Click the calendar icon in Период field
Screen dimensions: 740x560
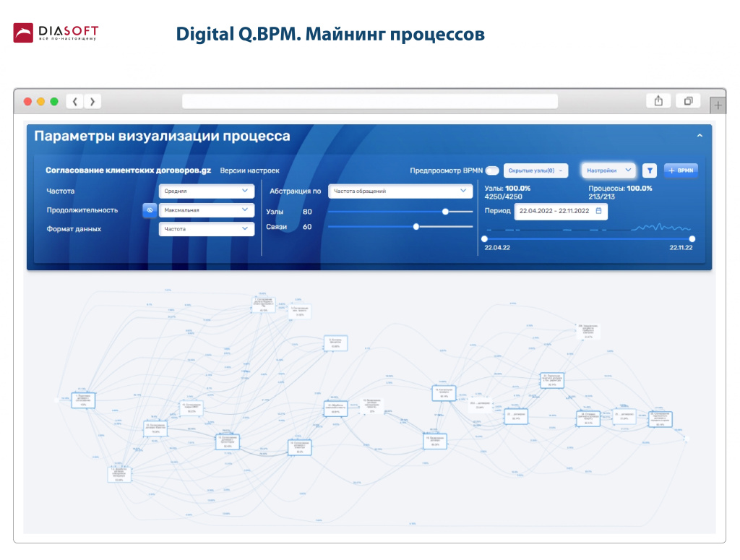tap(598, 211)
